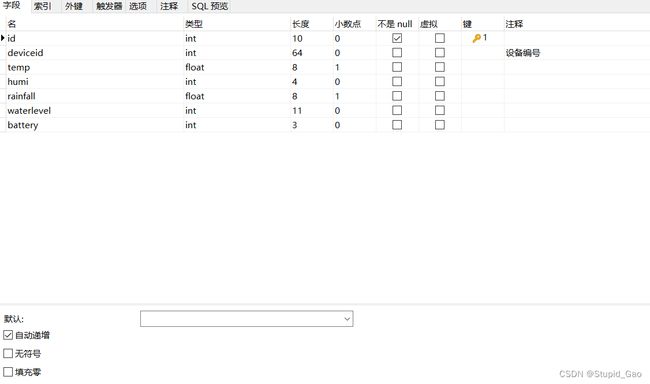Click the length value 11 for waterlevel

pos(312,110)
